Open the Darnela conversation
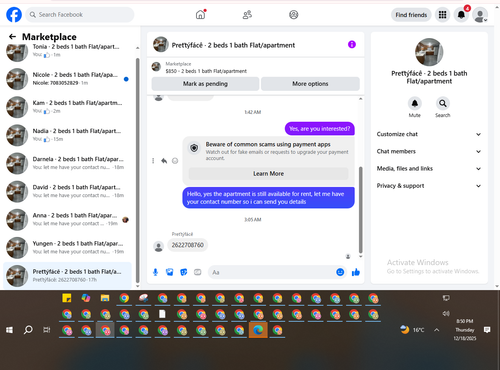 (x=68, y=163)
